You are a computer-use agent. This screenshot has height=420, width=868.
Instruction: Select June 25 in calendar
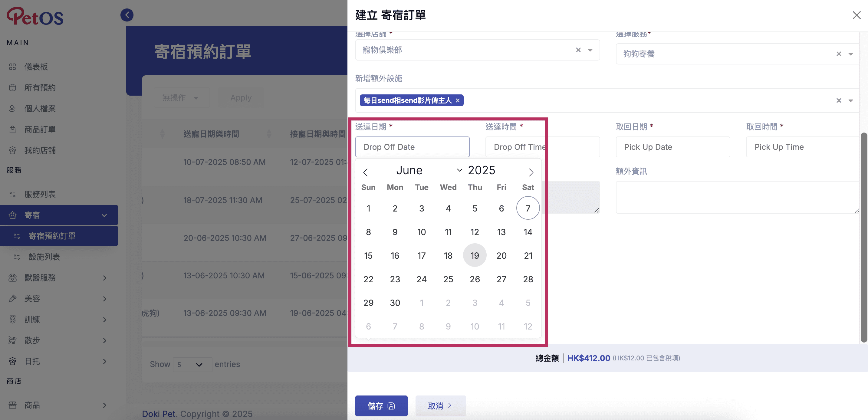coord(448,279)
